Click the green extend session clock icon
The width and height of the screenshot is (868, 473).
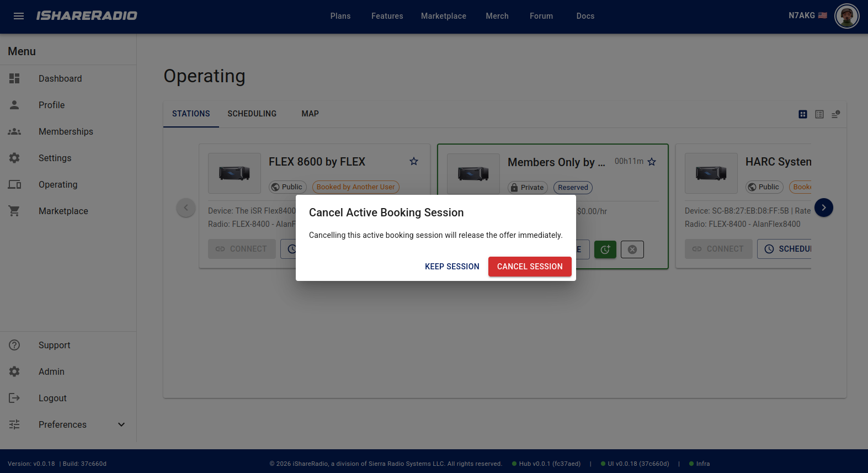pyautogui.click(x=605, y=249)
